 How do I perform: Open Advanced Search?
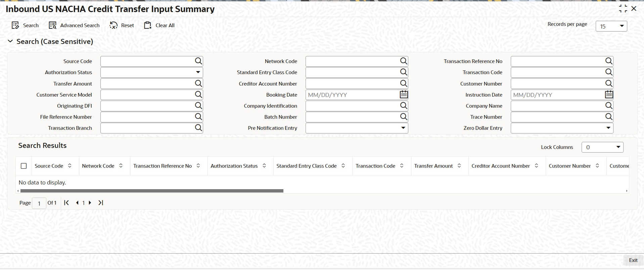(x=74, y=25)
